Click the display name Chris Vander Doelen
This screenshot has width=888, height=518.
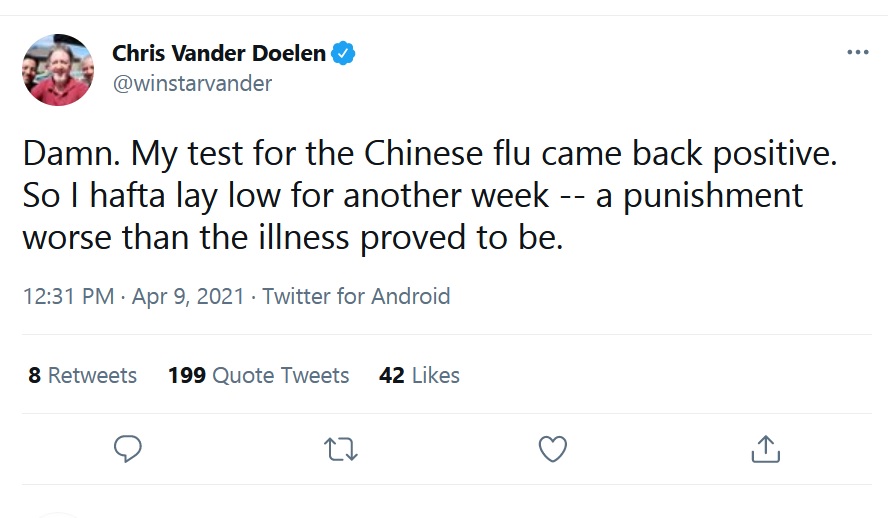click(x=218, y=53)
